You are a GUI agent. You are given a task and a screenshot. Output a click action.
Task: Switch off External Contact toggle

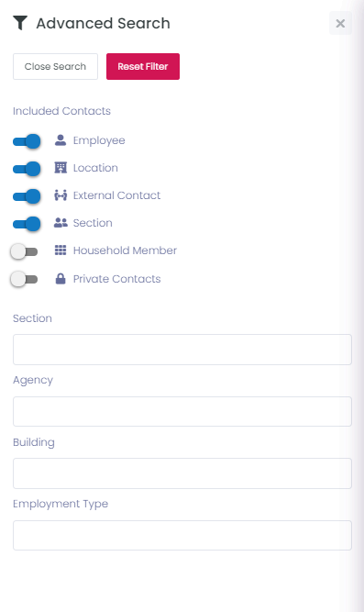click(x=27, y=196)
